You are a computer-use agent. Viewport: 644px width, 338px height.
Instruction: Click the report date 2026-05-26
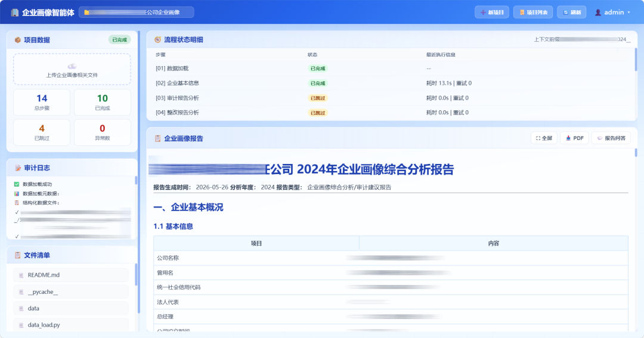pos(212,187)
